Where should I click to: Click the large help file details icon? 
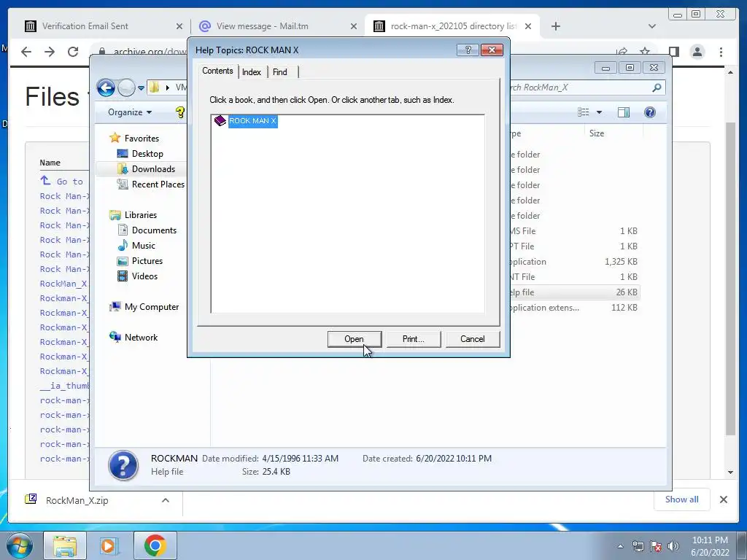123,465
